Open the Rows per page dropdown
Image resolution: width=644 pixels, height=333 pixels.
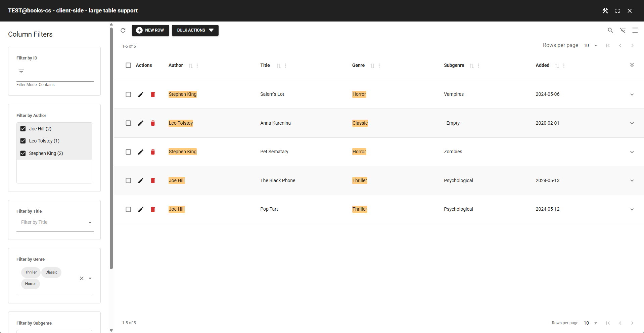pyautogui.click(x=591, y=45)
